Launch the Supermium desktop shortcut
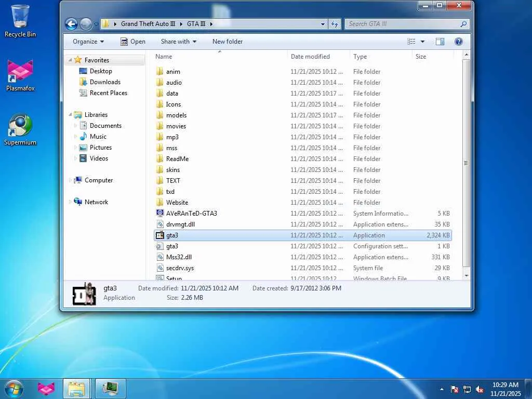The width and height of the screenshot is (532, 399). point(20,129)
